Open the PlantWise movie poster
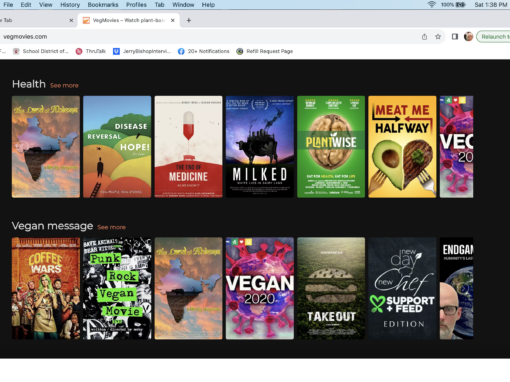 [x=331, y=147]
